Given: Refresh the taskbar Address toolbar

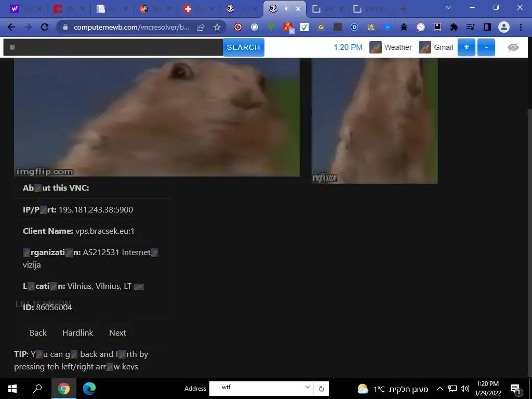Looking at the screenshot, I should point(321,389).
